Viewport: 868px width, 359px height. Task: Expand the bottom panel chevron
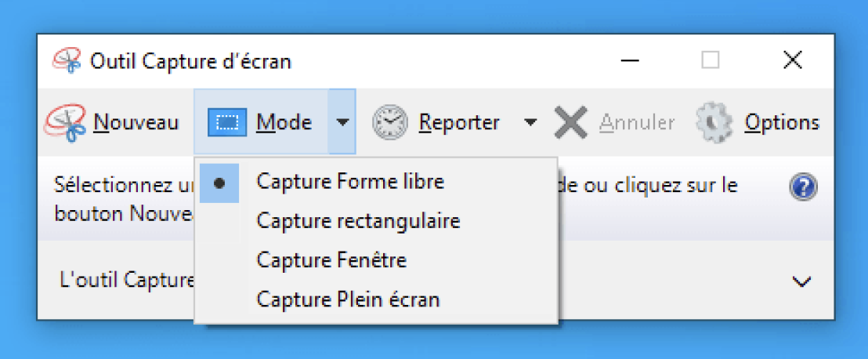tap(801, 281)
